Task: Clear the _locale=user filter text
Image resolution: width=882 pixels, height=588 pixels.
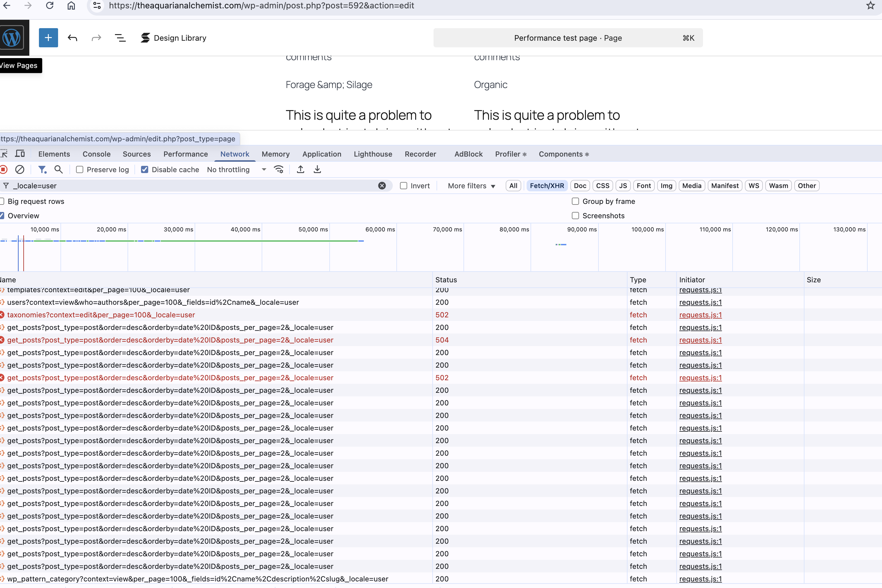Action: [382, 186]
